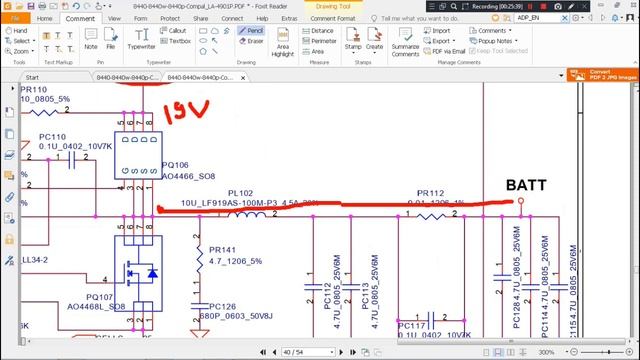This screenshot has height=360, width=640.
Task: Measure with the Perimeter tool
Action: 320,41
